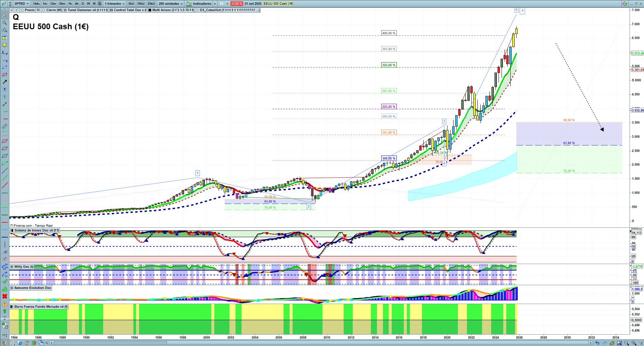Image resolution: width=644 pixels, height=346 pixels.
Task: Click the green thumbs-up icon
Action: coord(5,289)
